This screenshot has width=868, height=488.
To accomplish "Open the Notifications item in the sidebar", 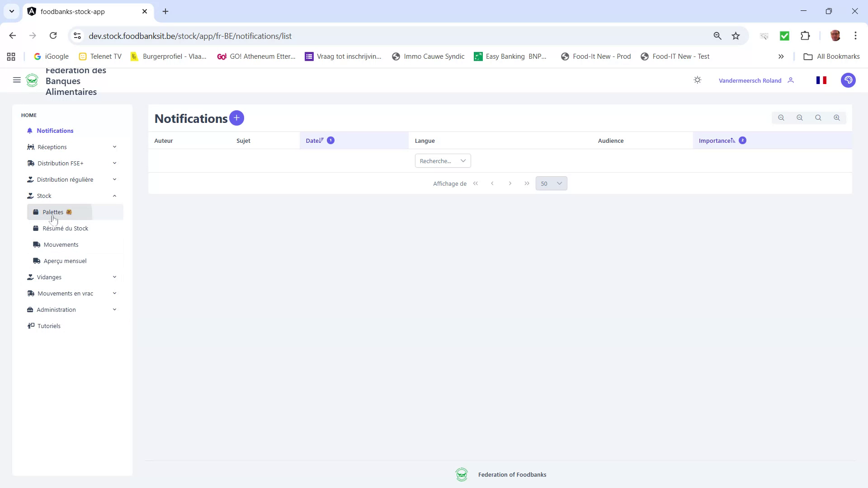I will click(x=55, y=131).
